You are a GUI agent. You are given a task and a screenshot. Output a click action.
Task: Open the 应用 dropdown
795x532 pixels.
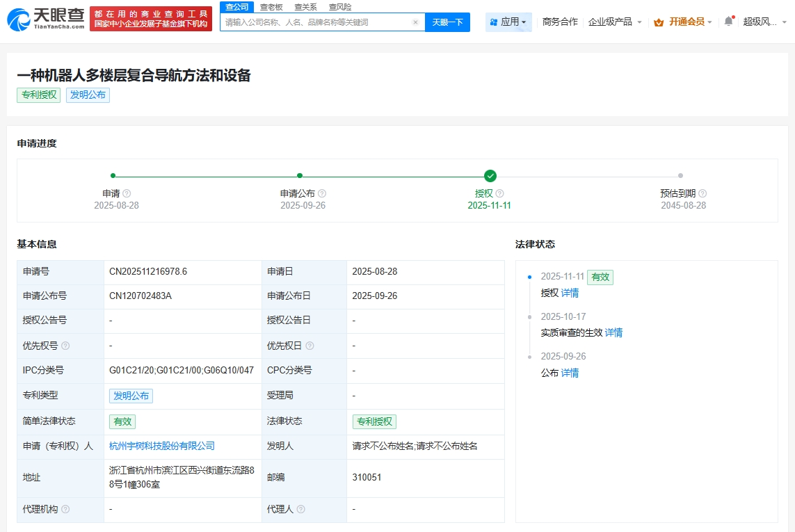pos(508,22)
